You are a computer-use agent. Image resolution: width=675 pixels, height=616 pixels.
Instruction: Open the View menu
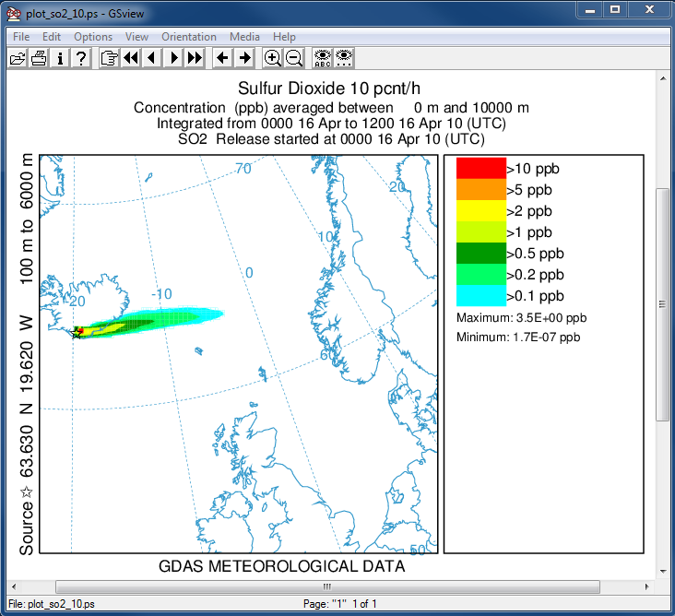coord(136,37)
